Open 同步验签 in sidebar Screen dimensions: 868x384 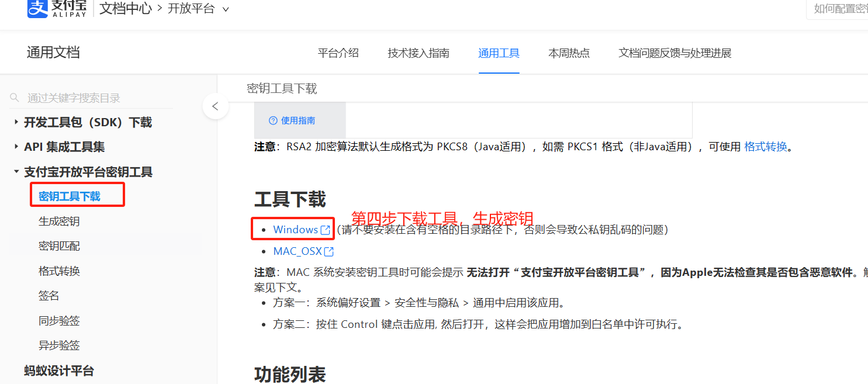click(59, 320)
